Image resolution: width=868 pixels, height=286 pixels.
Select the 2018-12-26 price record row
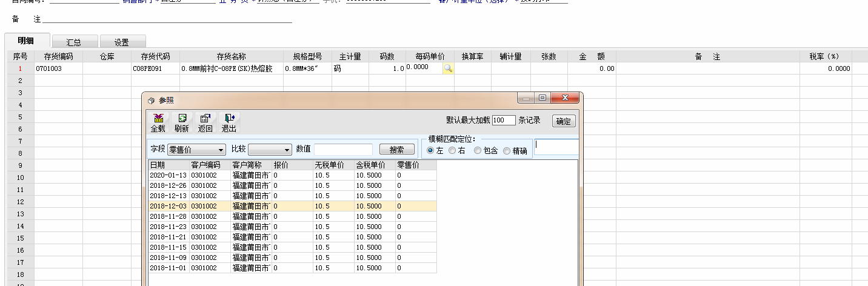[292, 185]
